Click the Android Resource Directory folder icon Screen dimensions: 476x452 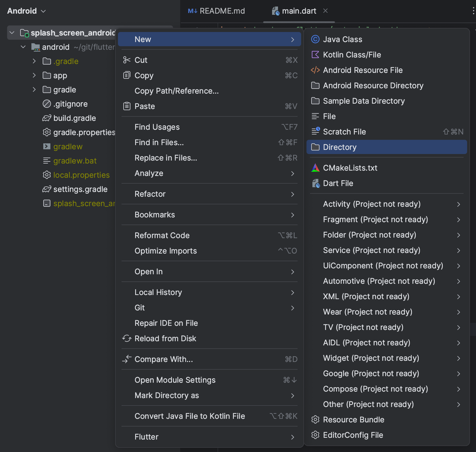click(x=315, y=86)
